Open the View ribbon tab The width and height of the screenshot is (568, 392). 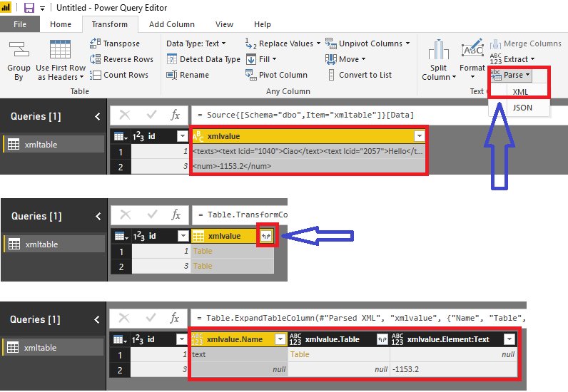click(x=224, y=24)
